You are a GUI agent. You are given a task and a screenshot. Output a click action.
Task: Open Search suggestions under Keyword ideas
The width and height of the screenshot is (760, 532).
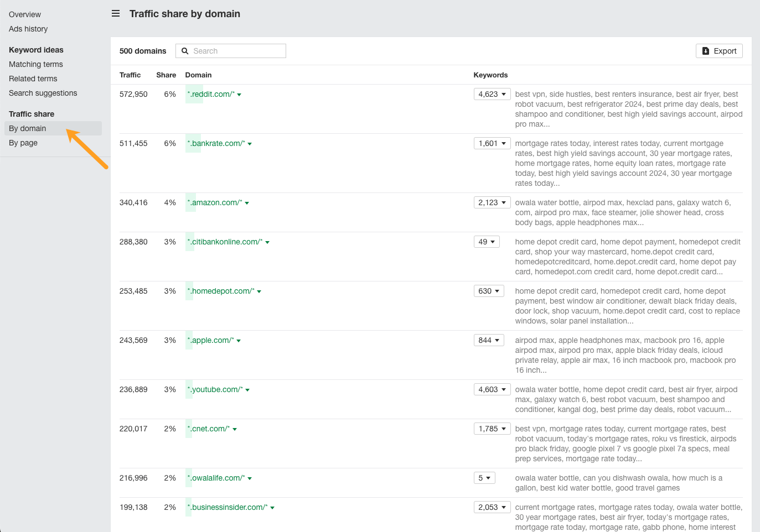pyautogui.click(x=43, y=93)
